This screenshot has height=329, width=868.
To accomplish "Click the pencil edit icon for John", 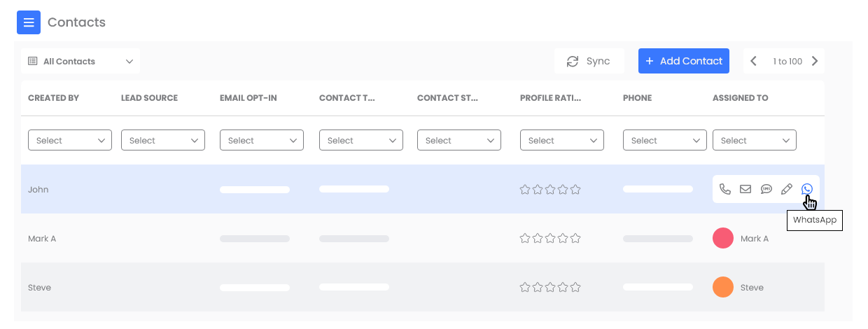I will [787, 189].
